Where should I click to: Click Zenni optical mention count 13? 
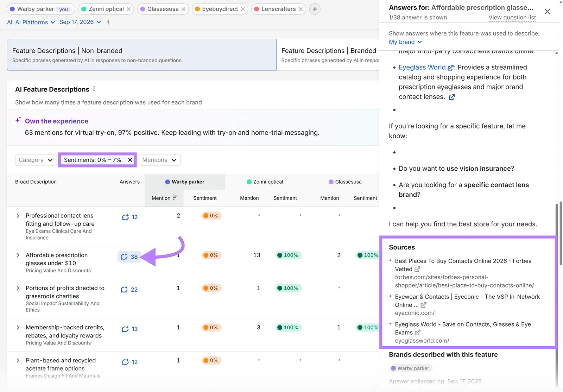257,255
